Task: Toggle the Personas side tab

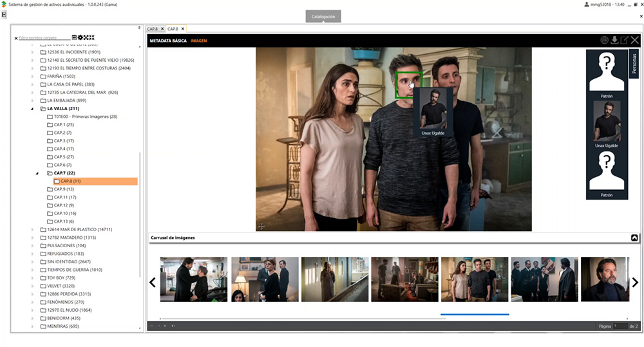Action: (634, 63)
